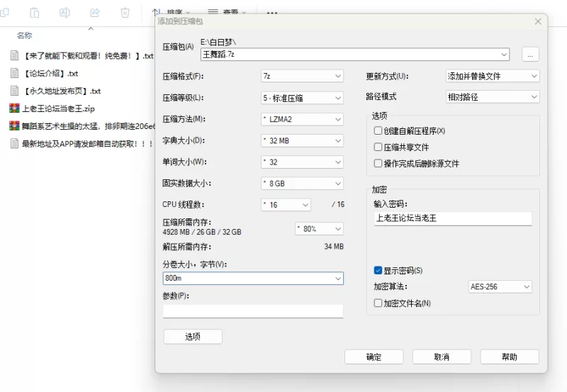Click the 帮助 button

pos(510,357)
